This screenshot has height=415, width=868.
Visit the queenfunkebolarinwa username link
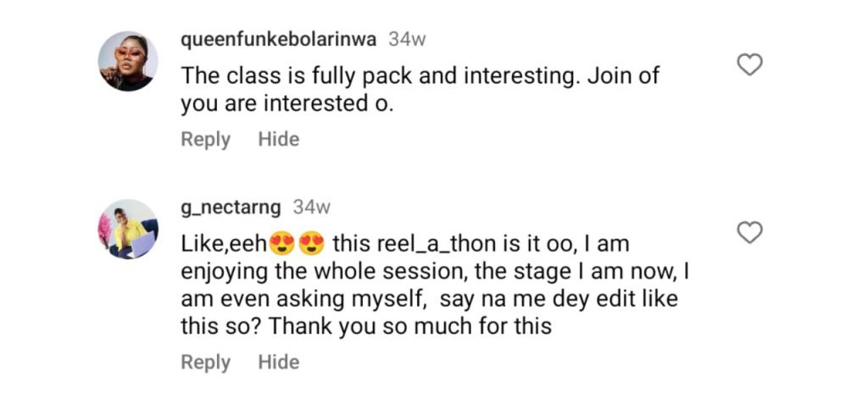tap(279, 39)
